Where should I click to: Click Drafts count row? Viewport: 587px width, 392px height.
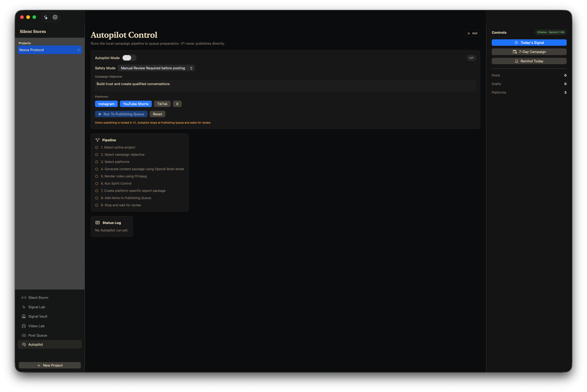pos(529,84)
